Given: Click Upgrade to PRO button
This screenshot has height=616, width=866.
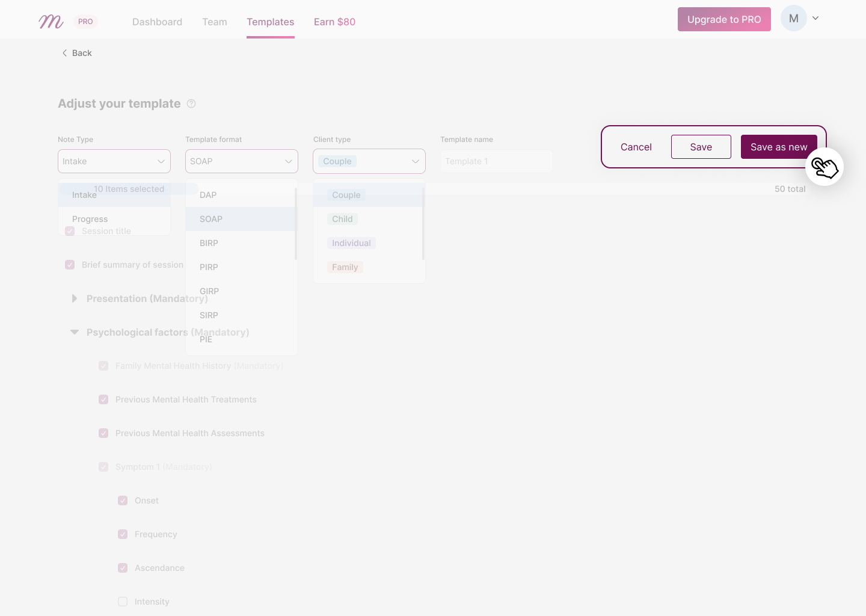Looking at the screenshot, I should [x=724, y=19].
